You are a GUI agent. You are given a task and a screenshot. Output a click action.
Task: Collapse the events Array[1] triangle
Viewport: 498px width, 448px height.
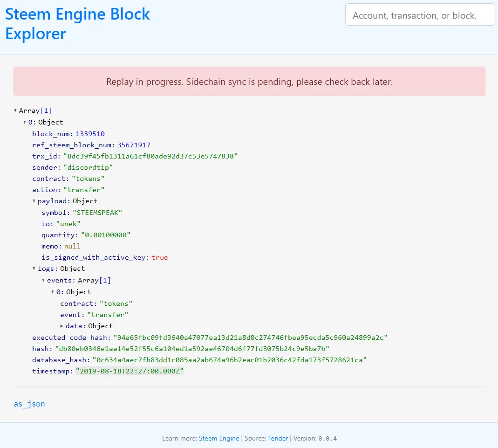[43, 281]
